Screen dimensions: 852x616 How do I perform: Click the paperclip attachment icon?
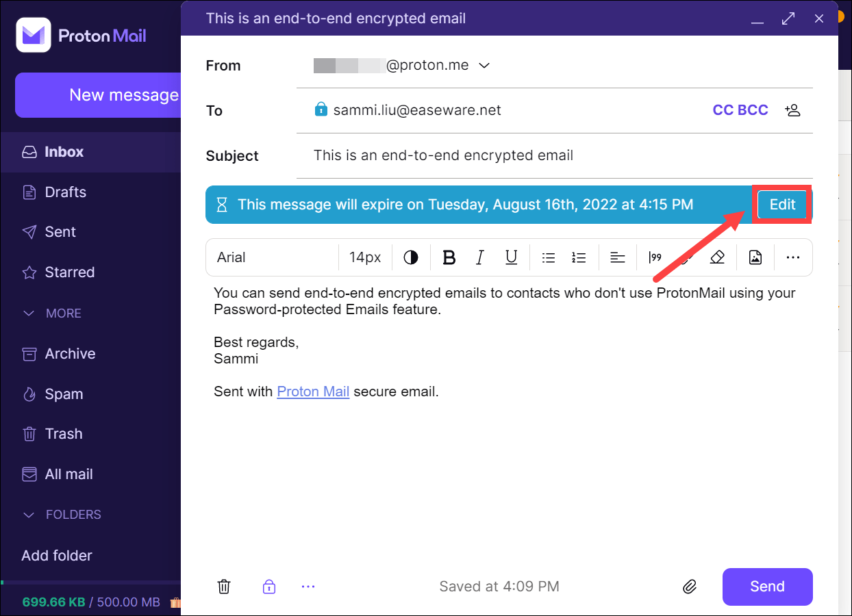[690, 587]
